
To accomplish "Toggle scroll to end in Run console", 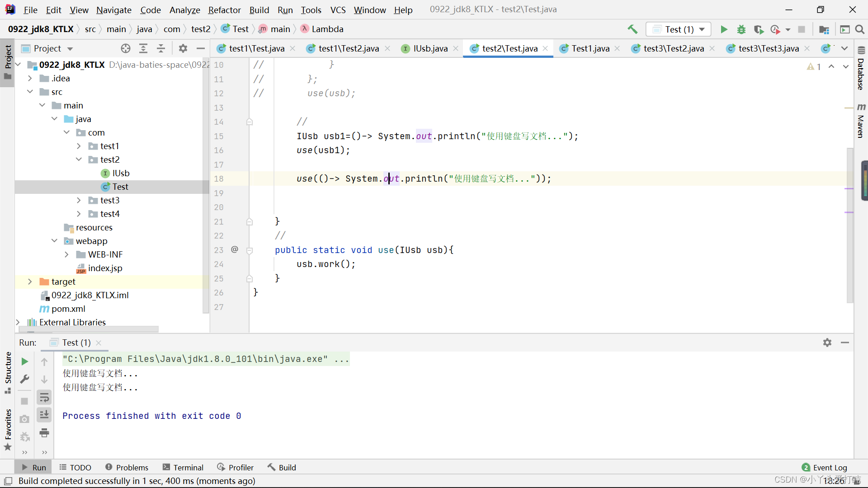I will 44,415.
